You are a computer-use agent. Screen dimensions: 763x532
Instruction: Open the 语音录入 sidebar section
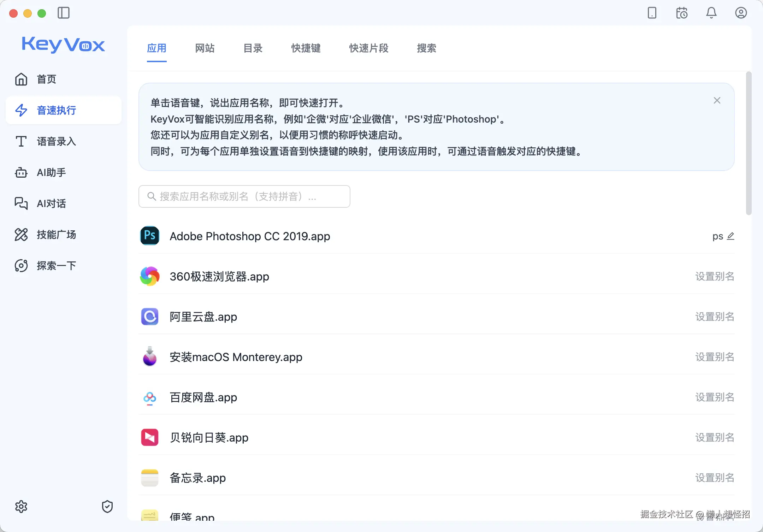[x=55, y=141]
